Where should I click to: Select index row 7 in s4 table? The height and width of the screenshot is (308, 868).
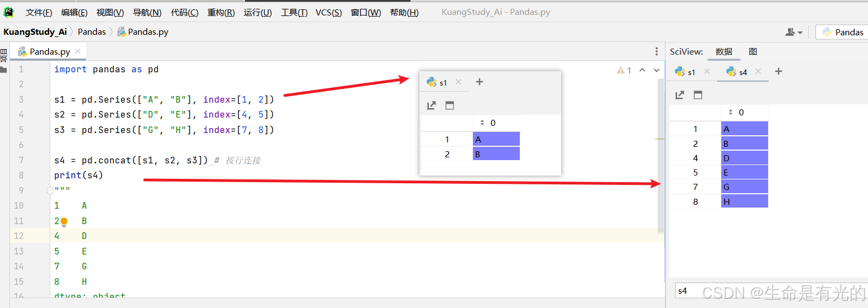tap(695, 187)
